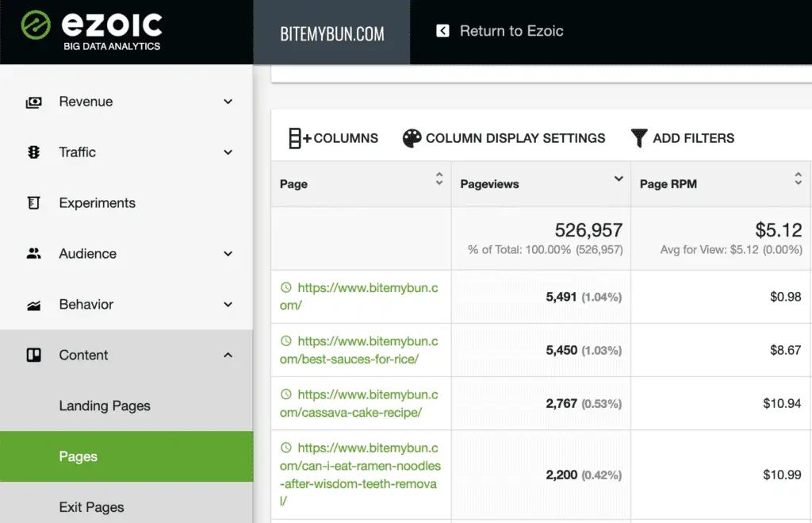Click the Experiments beaker icon
Viewport: 812px width, 523px height.
coord(33,202)
